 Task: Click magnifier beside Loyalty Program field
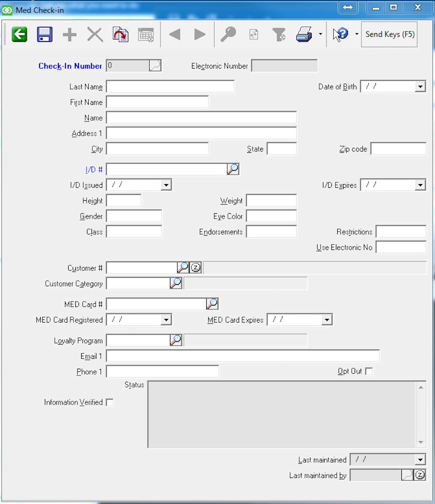coord(176,340)
